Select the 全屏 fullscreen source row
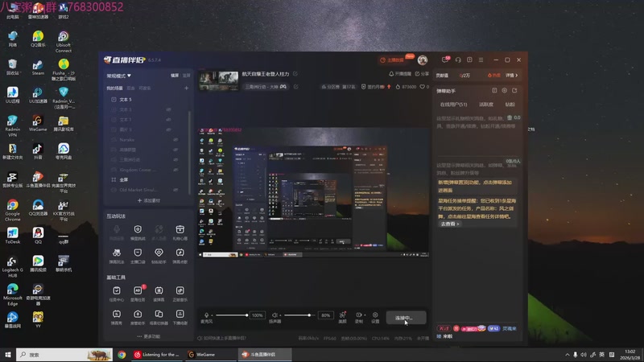 148,179
